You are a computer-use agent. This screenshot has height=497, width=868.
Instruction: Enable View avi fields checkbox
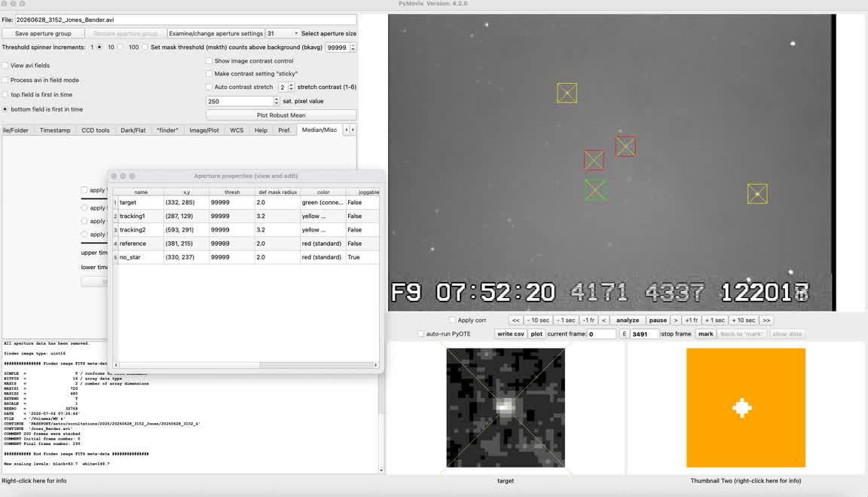pyautogui.click(x=5, y=66)
